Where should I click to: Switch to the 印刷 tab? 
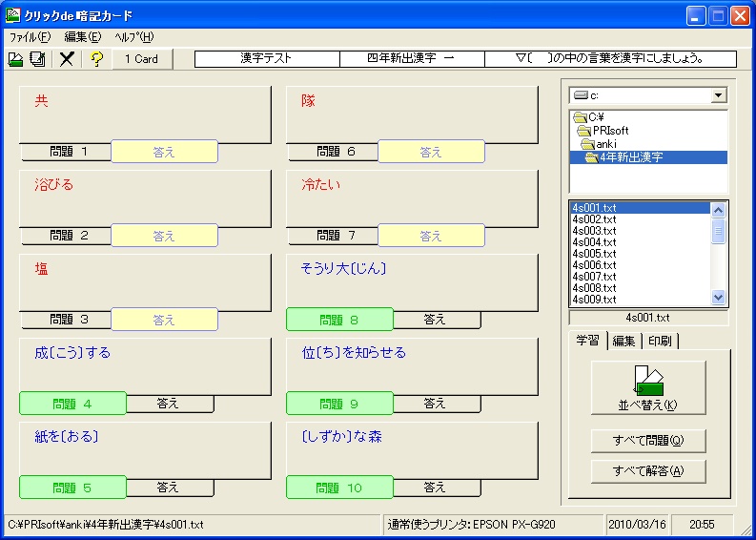point(660,342)
